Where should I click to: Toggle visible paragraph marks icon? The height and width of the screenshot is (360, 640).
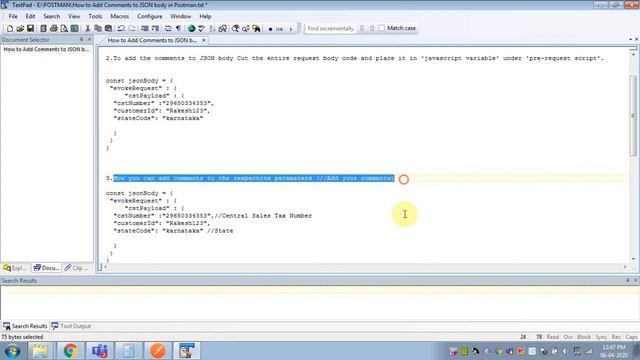pyautogui.click(x=178, y=29)
